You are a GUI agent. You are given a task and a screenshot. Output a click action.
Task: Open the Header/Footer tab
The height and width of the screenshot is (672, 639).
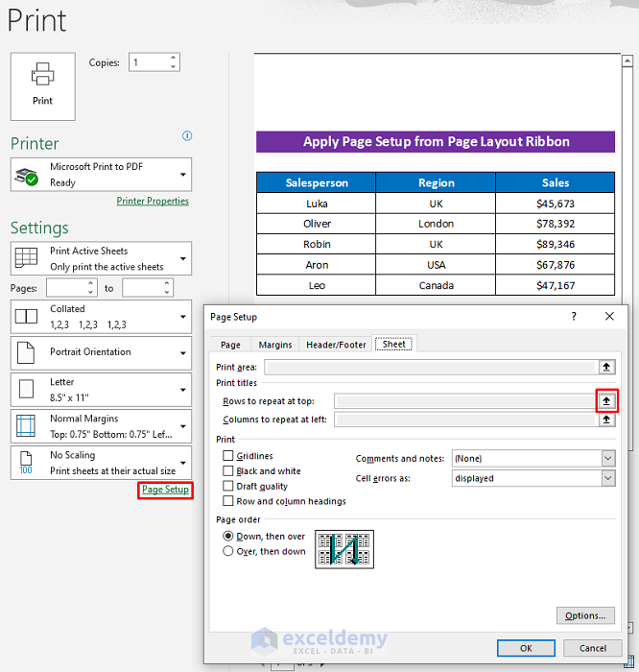coord(336,345)
